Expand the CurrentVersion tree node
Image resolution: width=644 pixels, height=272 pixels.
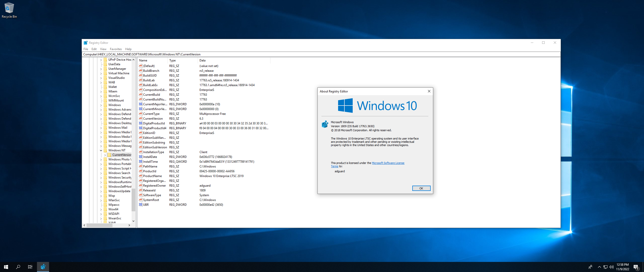[x=105, y=155]
